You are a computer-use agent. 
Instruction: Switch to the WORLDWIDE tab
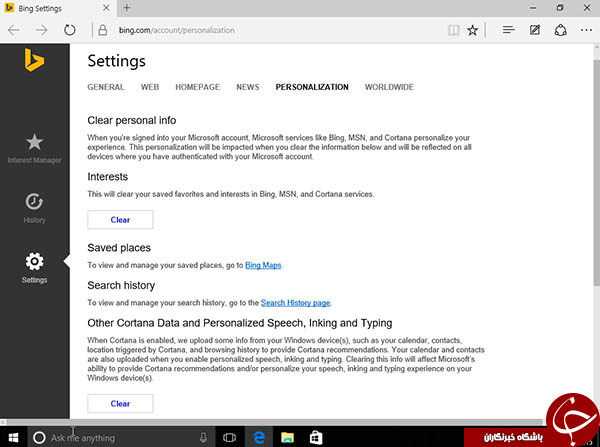pos(389,87)
